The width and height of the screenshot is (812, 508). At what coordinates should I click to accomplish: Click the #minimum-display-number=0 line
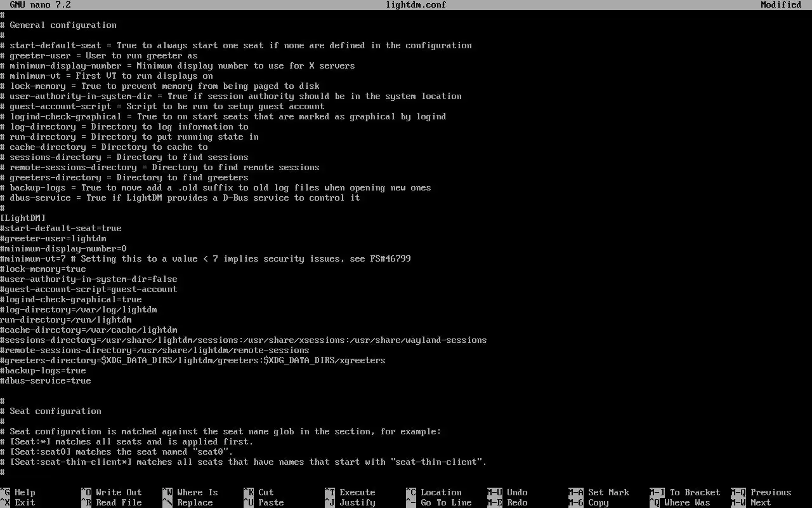(63, 248)
